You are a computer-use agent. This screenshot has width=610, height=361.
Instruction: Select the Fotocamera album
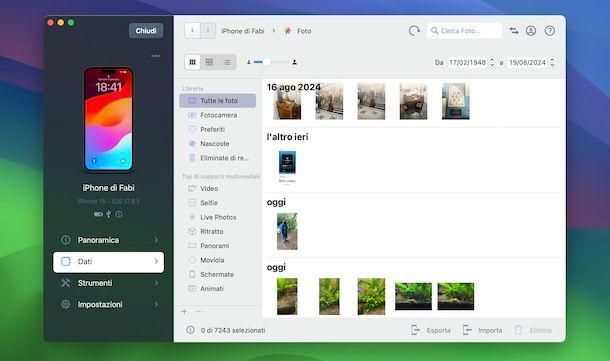click(x=217, y=115)
